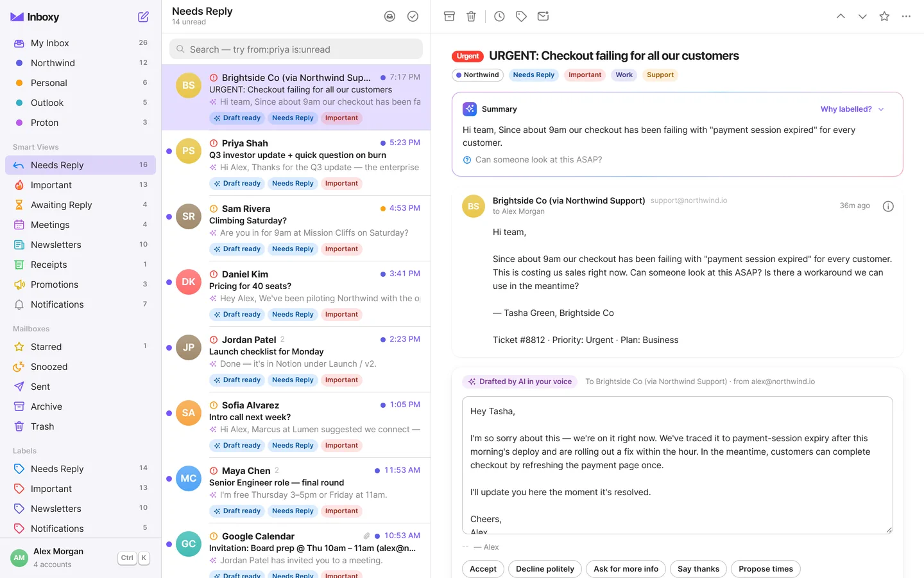Star the open email
This screenshot has width=924, height=578.
click(x=884, y=16)
